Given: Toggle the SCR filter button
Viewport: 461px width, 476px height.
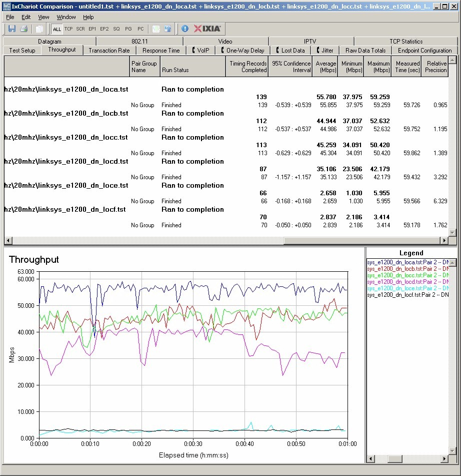Looking at the screenshot, I should (80, 29).
